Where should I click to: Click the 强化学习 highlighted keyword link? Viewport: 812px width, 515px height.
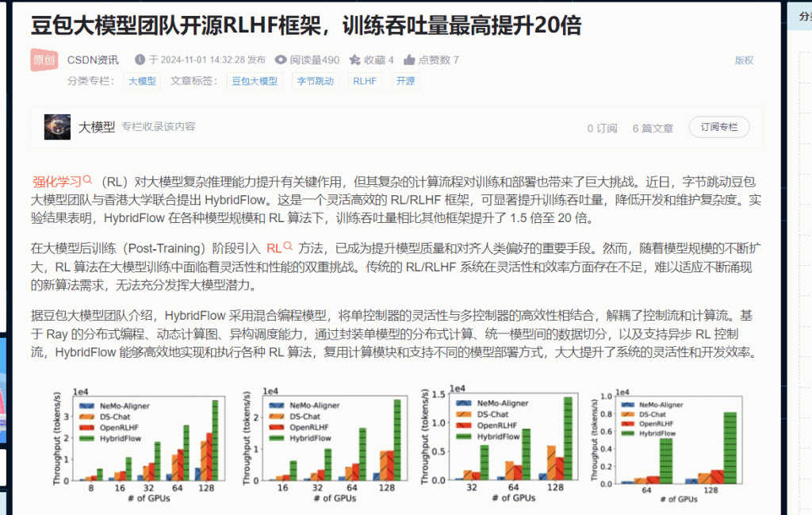(x=56, y=181)
